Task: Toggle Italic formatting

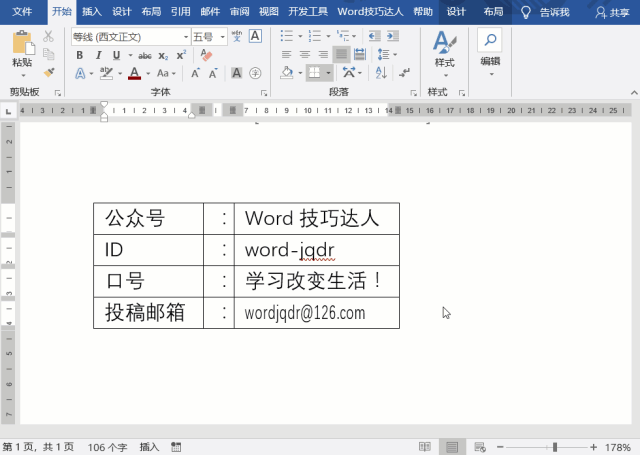Action: pyautogui.click(x=98, y=55)
